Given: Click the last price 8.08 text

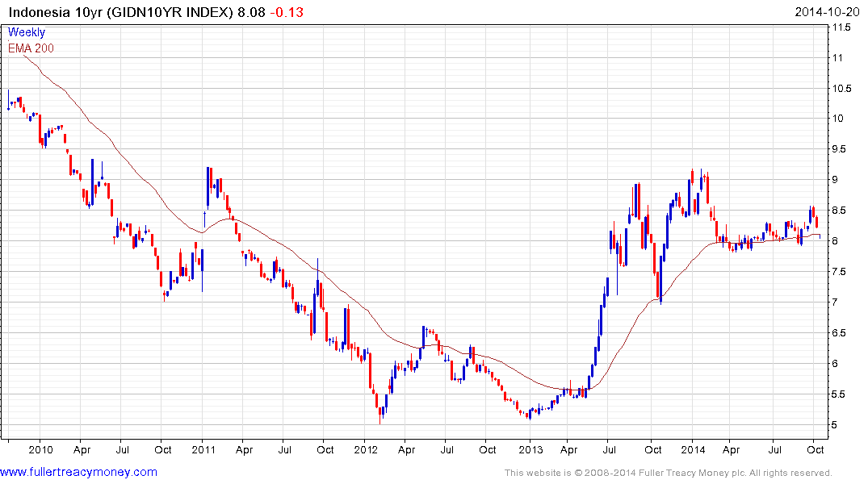Looking at the screenshot, I should tap(251, 12).
